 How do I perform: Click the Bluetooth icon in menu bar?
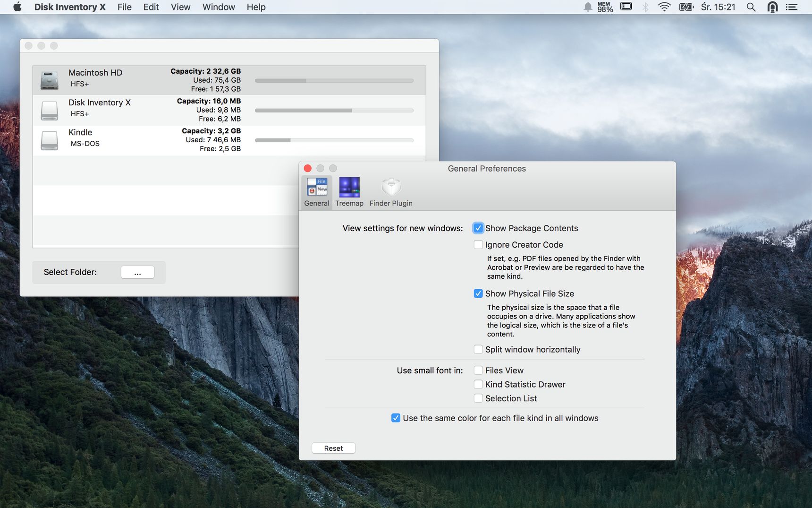click(x=645, y=7)
